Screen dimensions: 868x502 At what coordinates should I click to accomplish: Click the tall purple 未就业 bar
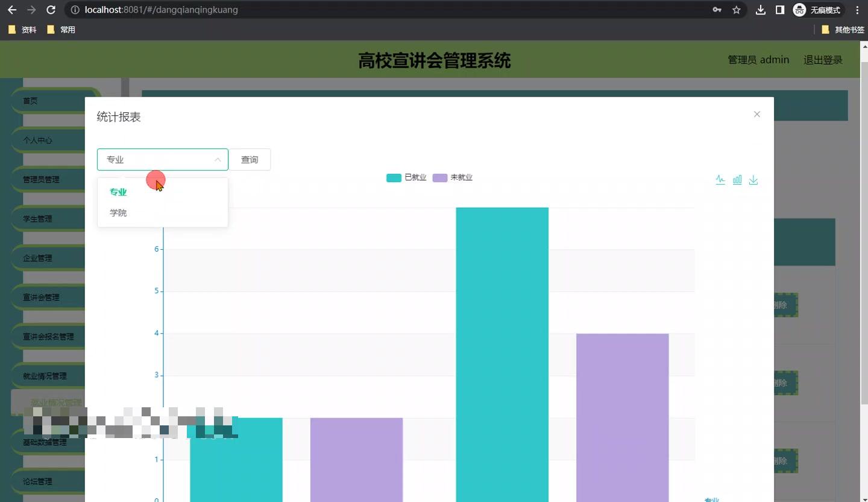click(622, 418)
